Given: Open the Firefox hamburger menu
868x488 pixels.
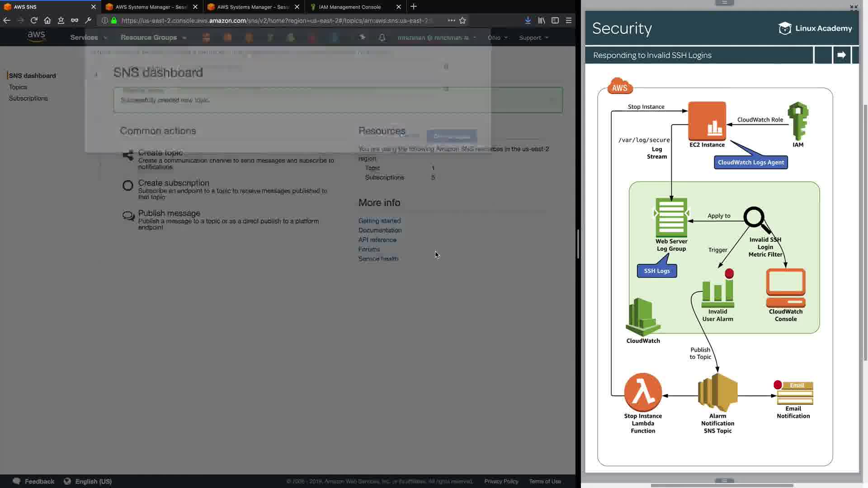Looking at the screenshot, I should (x=569, y=20).
